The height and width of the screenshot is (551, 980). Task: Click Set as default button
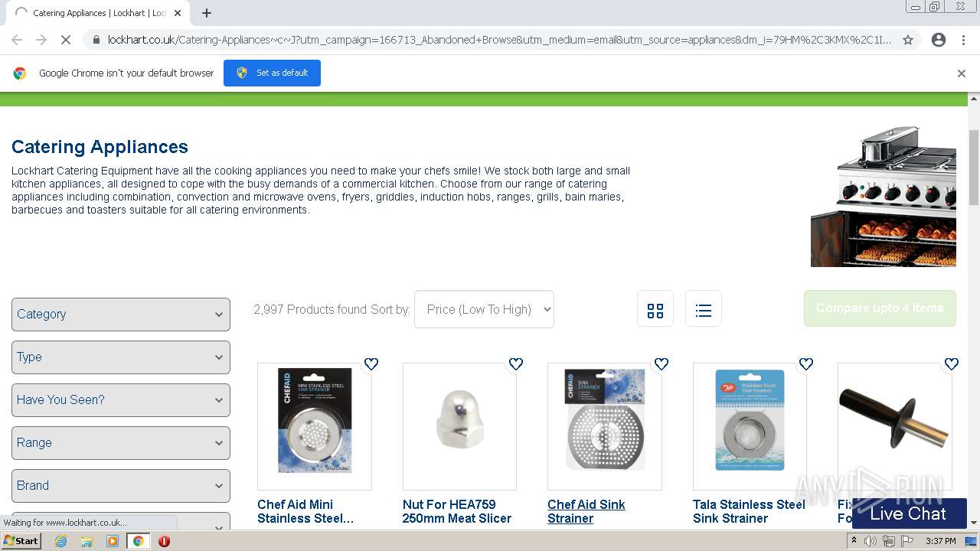click(272, 73)
